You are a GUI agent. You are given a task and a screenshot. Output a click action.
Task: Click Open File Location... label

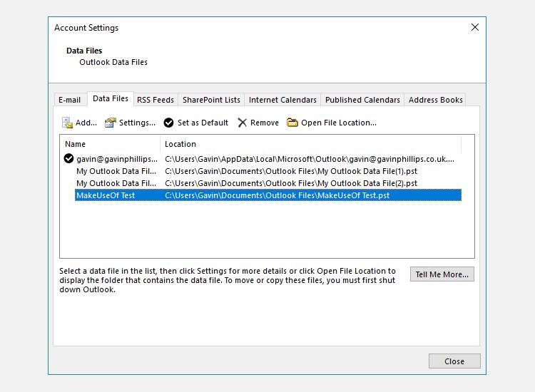[339, 123]
